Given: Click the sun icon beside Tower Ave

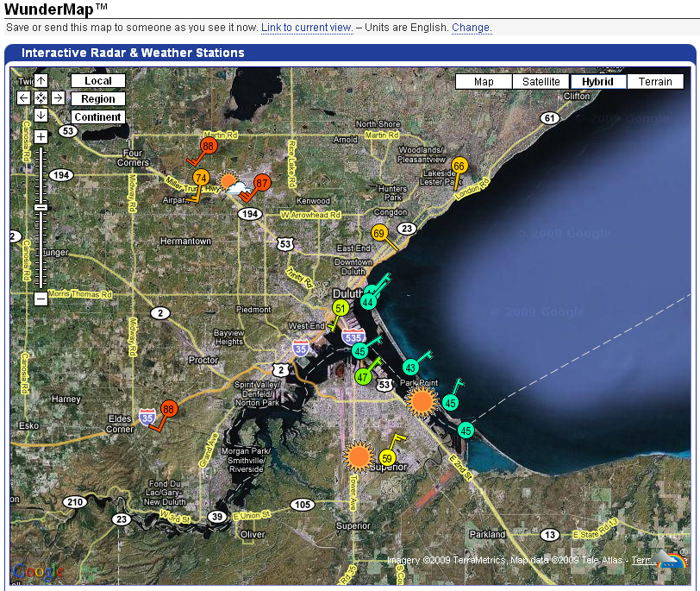Looking at the screenshot, I should click(x=359, y=457).
